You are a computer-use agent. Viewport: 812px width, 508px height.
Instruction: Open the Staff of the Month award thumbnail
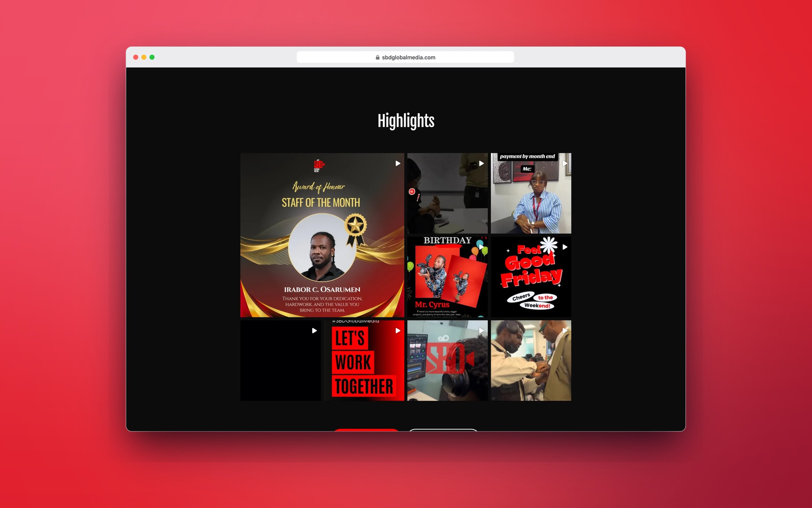322,235
